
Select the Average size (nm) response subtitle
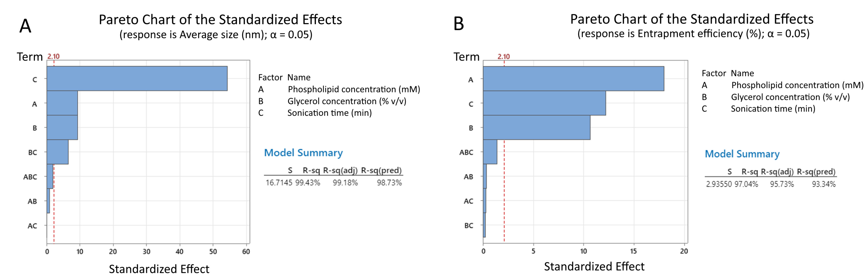[216, 35]
